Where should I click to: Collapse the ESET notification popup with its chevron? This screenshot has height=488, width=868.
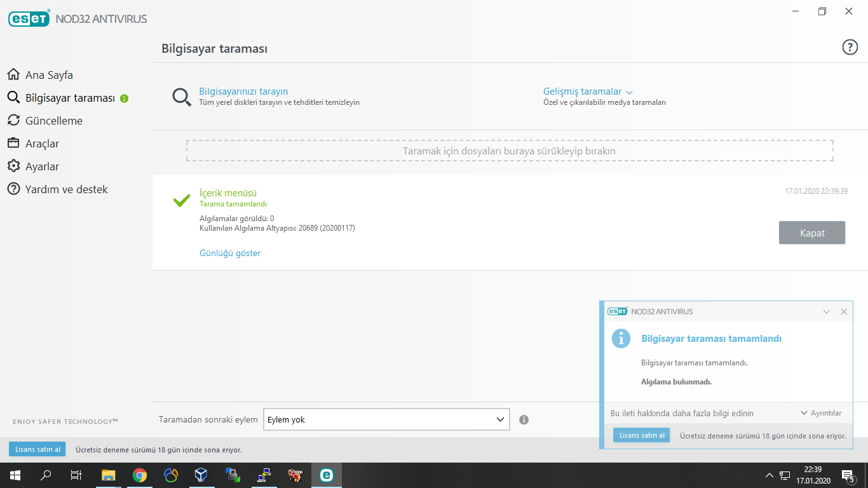(827, 312)
